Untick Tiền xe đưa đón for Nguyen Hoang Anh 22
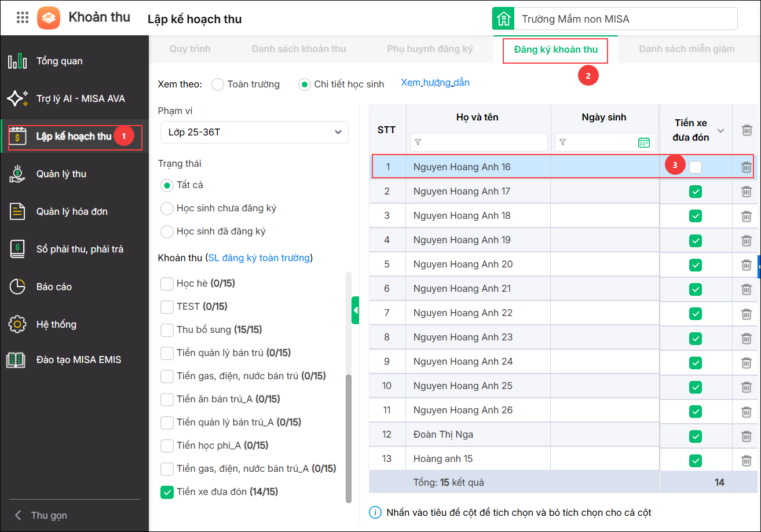The width and height of the screenshot is (761, 532). [x=696, y=313]
